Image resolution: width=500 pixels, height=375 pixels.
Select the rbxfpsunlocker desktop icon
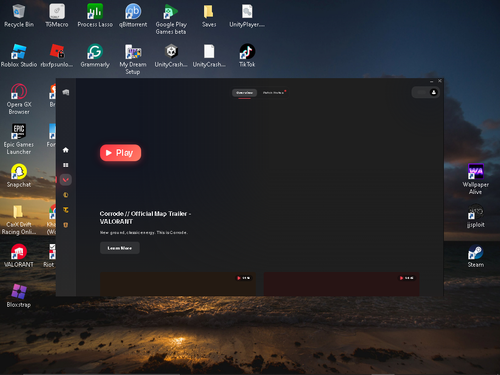57,56
